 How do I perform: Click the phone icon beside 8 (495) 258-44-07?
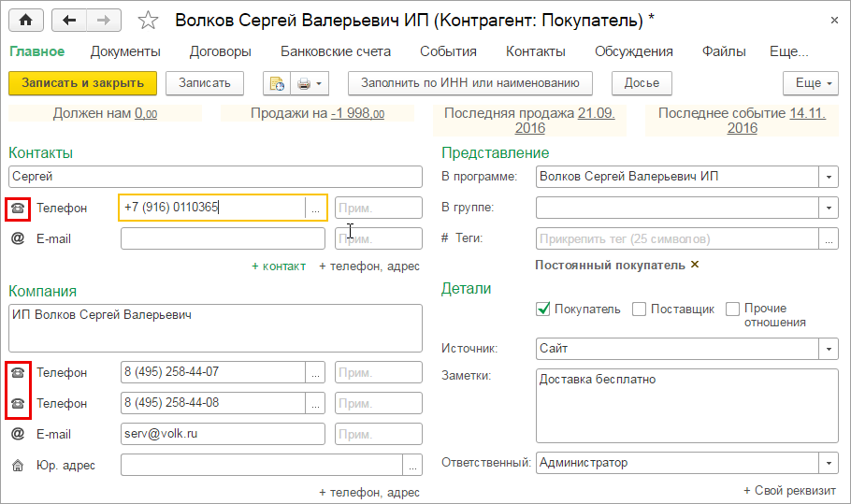tap(18, 373)
